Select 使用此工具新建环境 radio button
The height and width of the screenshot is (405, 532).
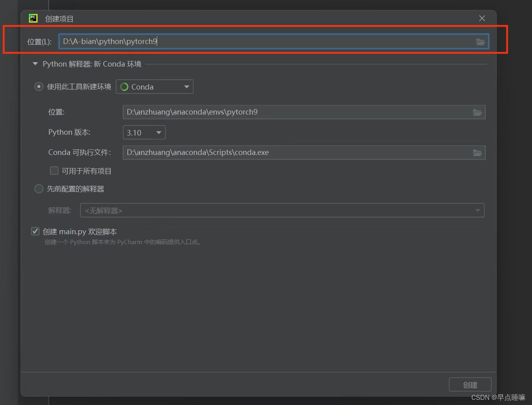39,86
